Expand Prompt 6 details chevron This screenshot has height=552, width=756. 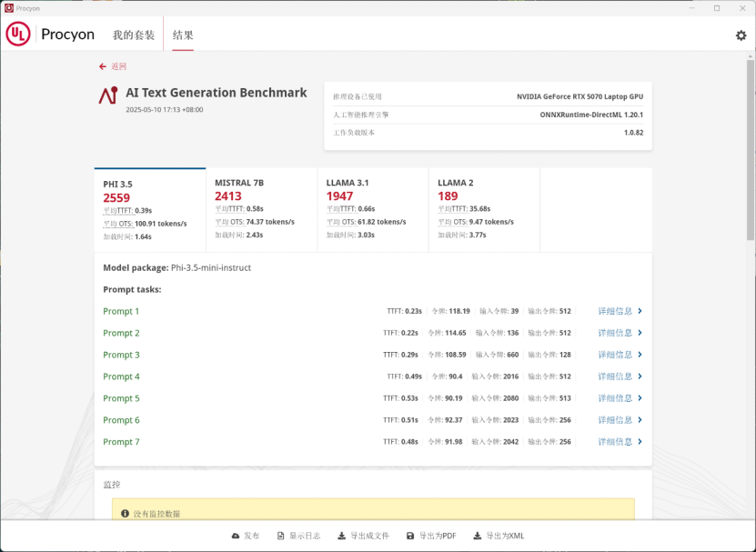click(x=640, y=420)
